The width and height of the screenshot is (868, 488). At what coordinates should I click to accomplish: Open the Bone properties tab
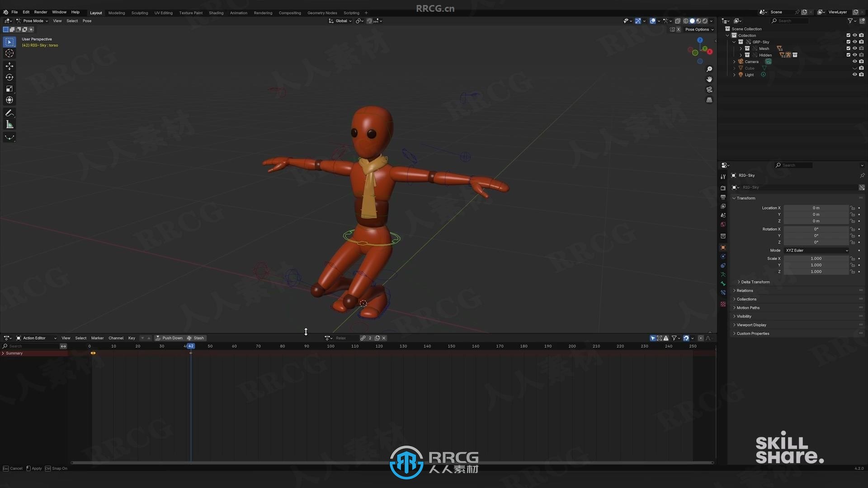coord(723,283)
